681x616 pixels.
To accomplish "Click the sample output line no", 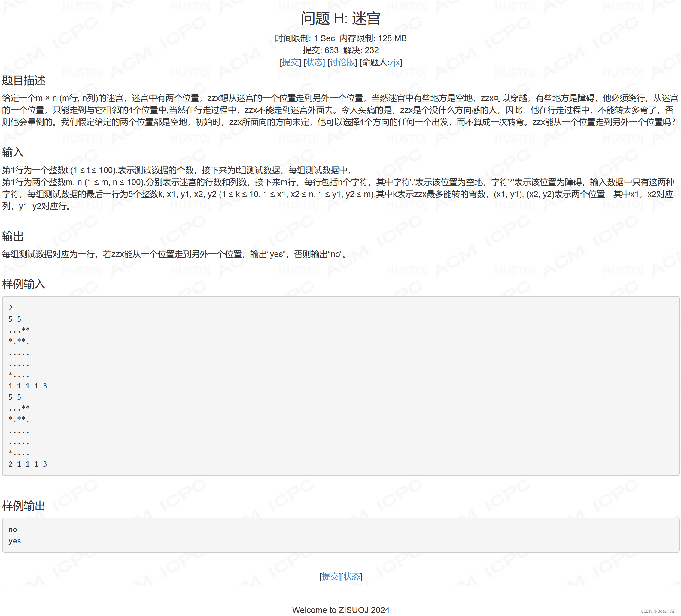I will point(13,530).
